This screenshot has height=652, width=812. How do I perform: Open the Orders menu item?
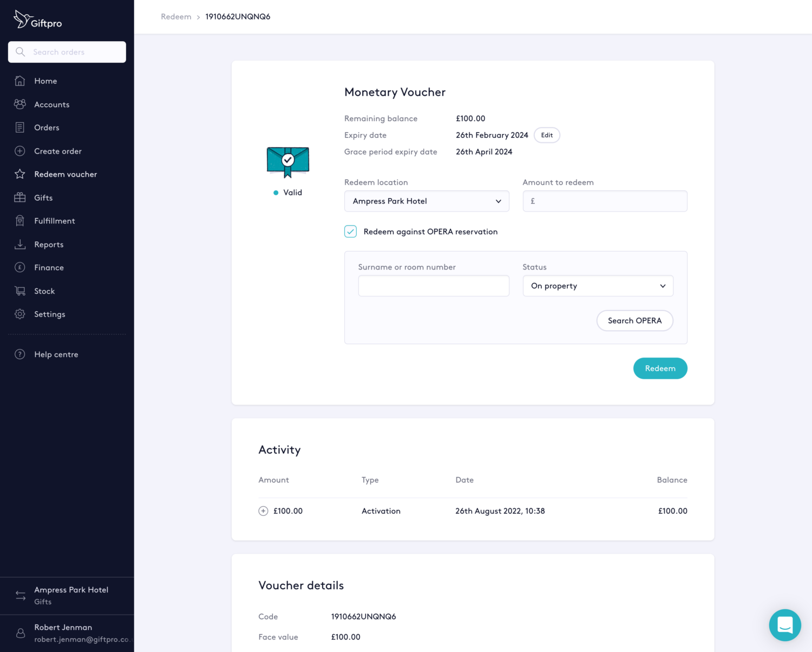point(47,128)
